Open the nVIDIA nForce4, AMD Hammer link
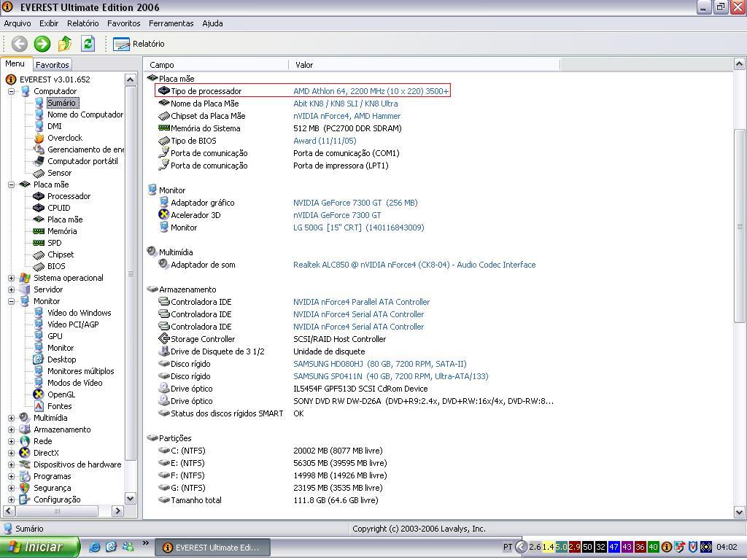This screenshot has height=560, width=747. (x=347, y=116)
